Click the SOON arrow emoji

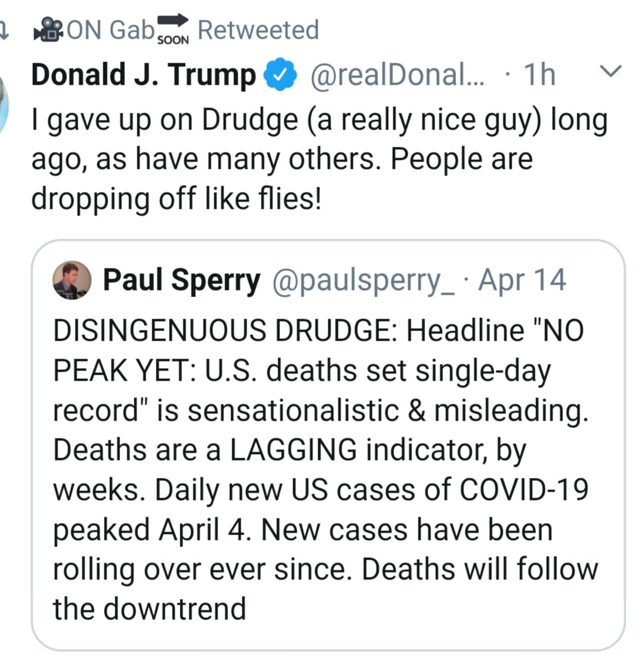pos(172,28)
